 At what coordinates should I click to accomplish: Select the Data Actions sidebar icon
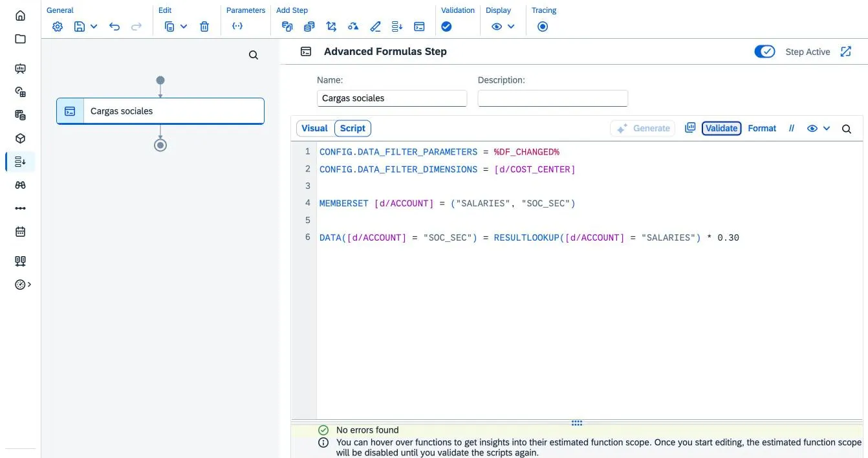20,162
